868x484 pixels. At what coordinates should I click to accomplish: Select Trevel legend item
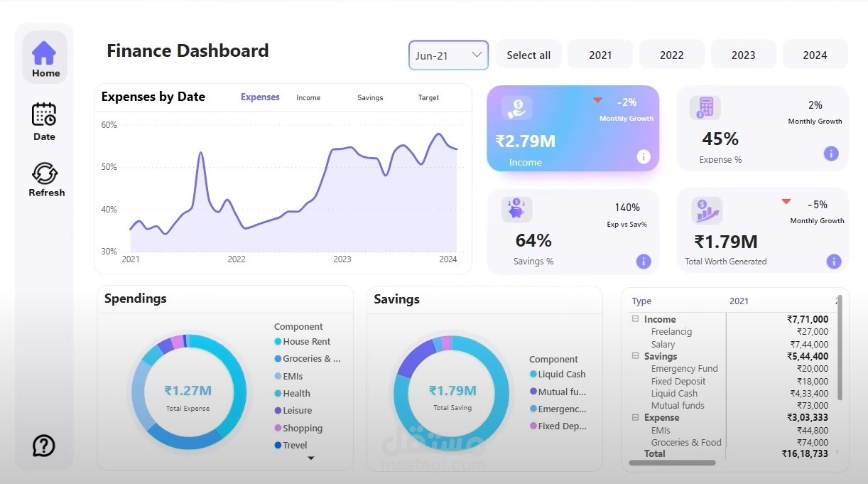coord(291,445)
